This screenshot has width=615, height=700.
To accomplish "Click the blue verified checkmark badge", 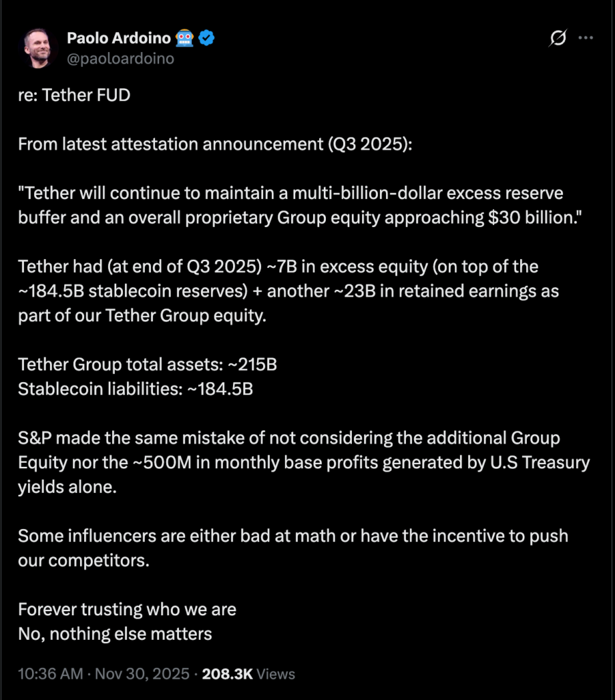I will [x=208, y=38].
